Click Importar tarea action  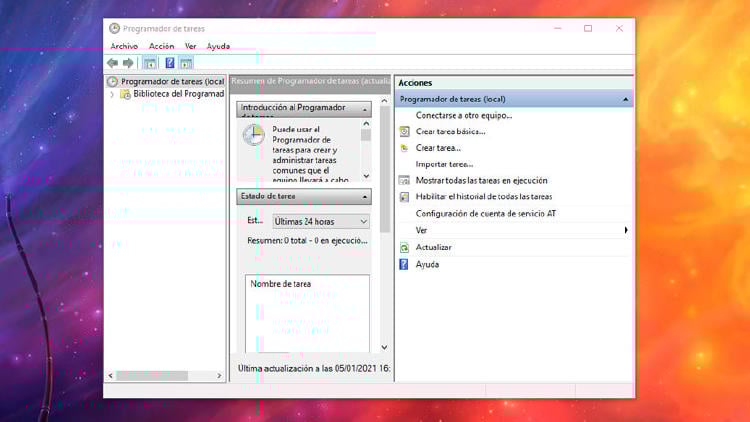coord(444,164)
